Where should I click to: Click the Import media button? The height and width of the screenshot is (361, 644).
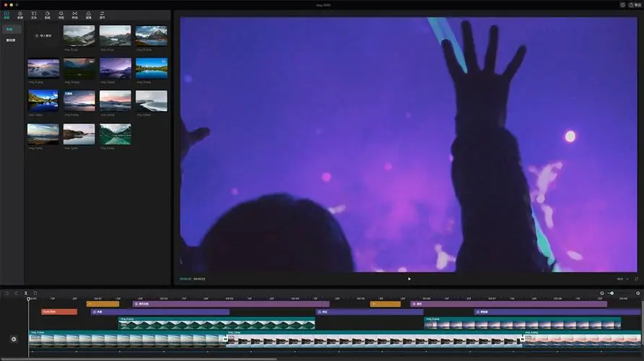(43, 35)
